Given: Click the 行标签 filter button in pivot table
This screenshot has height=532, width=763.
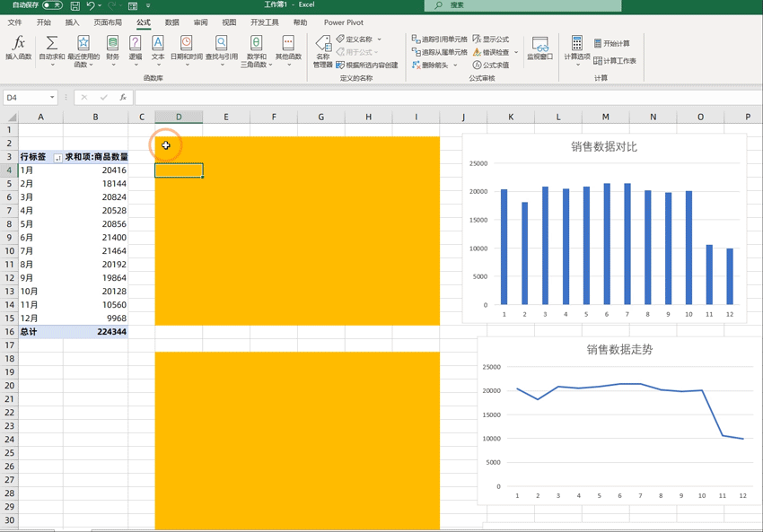Looking at the screenshot, I should click(x=58, y=157).
